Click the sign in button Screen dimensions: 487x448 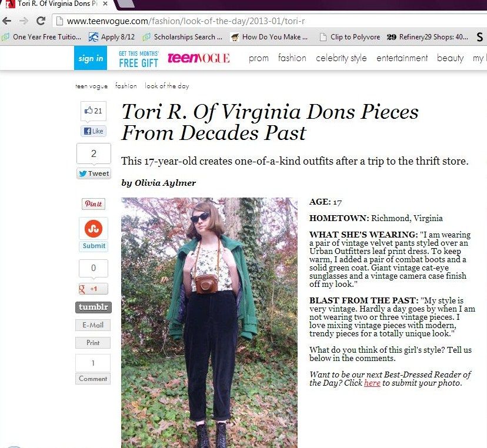91,58
